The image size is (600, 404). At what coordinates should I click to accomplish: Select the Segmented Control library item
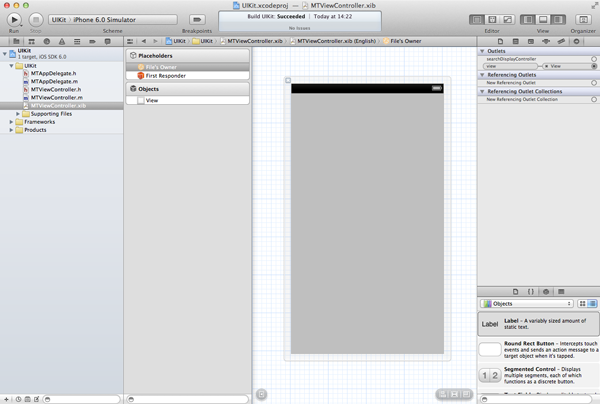tap(538, 375)
